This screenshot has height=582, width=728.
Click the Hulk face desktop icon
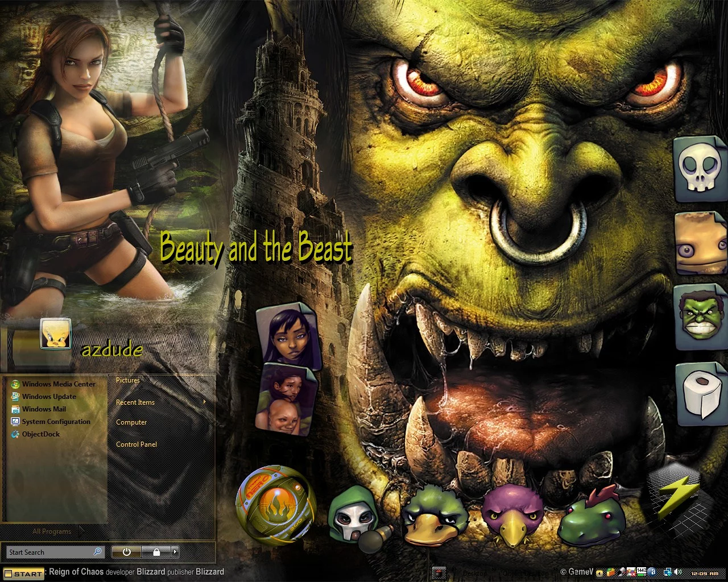[700, 317]
